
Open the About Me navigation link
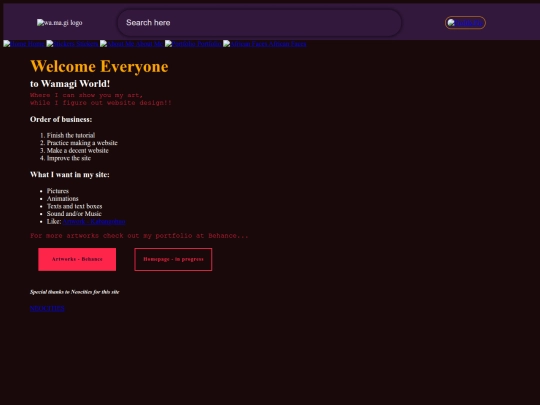(x=132, y=44)
